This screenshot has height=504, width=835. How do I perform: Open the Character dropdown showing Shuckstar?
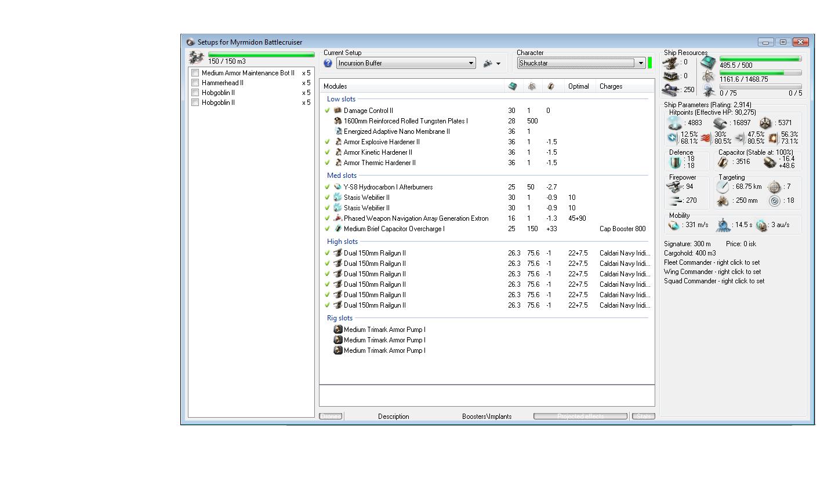coord(581,63)
